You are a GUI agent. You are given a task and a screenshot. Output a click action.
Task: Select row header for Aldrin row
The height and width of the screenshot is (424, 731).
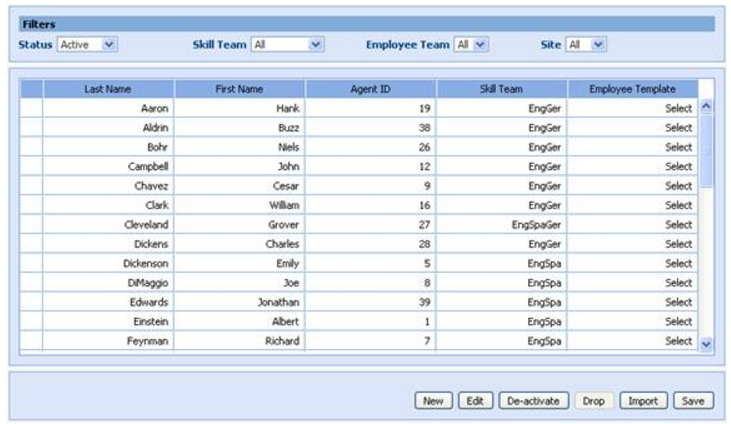coord(32,128)
